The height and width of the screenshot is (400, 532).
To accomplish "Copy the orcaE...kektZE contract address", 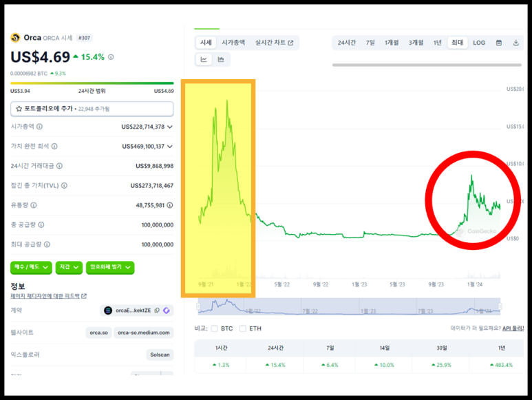I will click(157, 310).
